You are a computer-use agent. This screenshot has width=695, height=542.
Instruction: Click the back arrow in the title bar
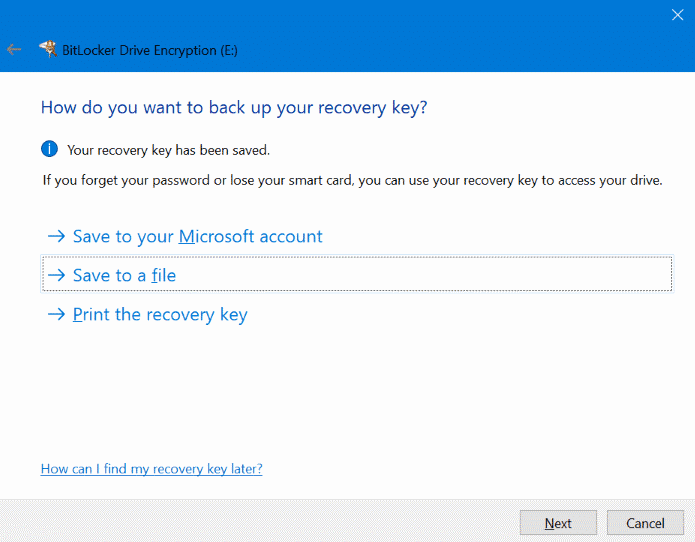click(14, 49)
